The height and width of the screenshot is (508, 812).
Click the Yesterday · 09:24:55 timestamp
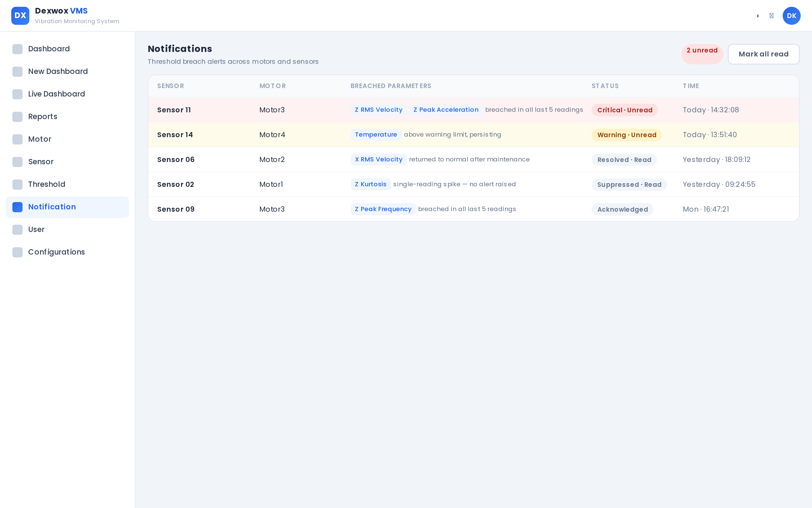click(719, 185)
